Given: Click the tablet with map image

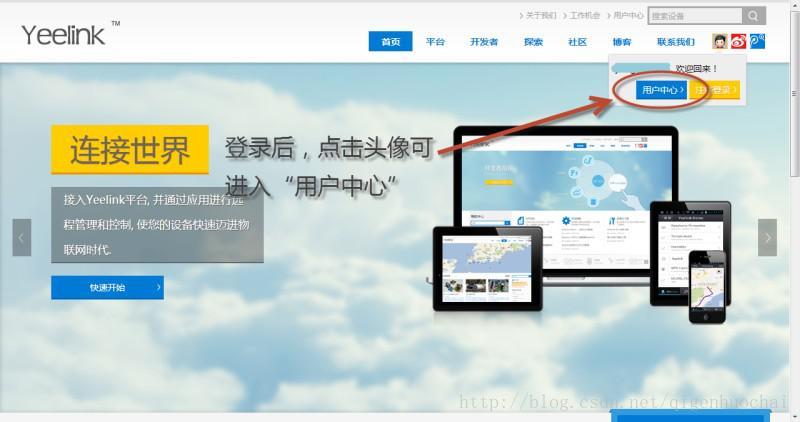Looking at the screenshot, I should tap(488, 269).
